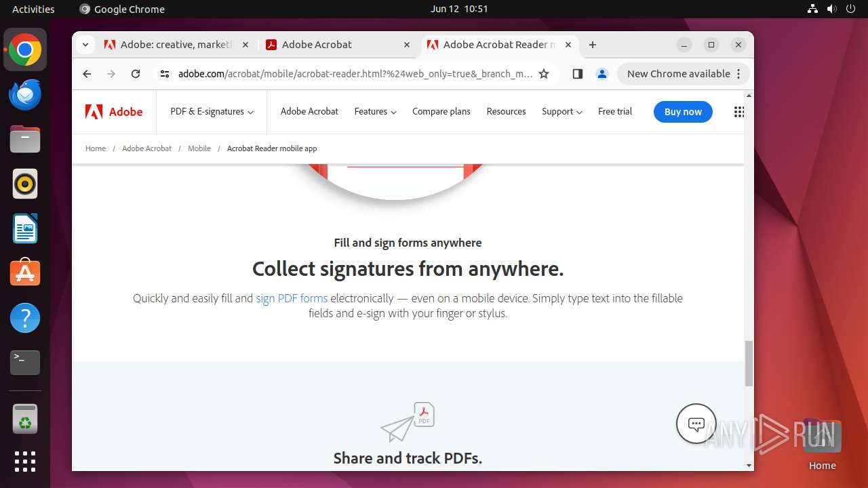Open the Activities overview
The width and height of the screenshot is (868, 488).
pos(33,9)
